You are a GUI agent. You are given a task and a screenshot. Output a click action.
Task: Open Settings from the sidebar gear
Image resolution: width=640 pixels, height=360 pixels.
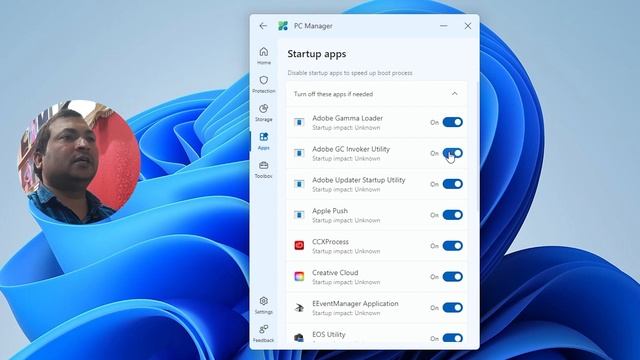pyautogui.click(x=264, y=305)
